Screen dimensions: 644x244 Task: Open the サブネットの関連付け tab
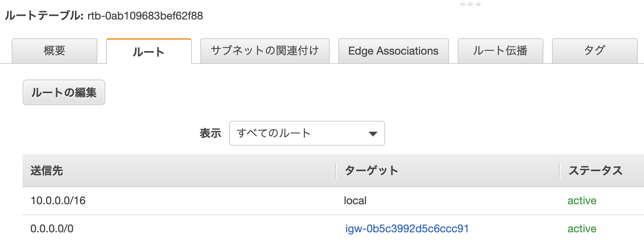(x=265, y=50)
